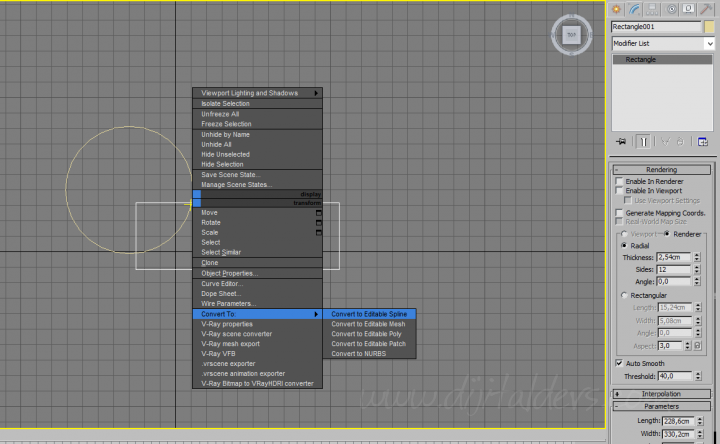This screenshot has height=444, width=720.
Task: Open the Hierarchy panel tab
Action: pyautogui.click(x=652, y=8)
